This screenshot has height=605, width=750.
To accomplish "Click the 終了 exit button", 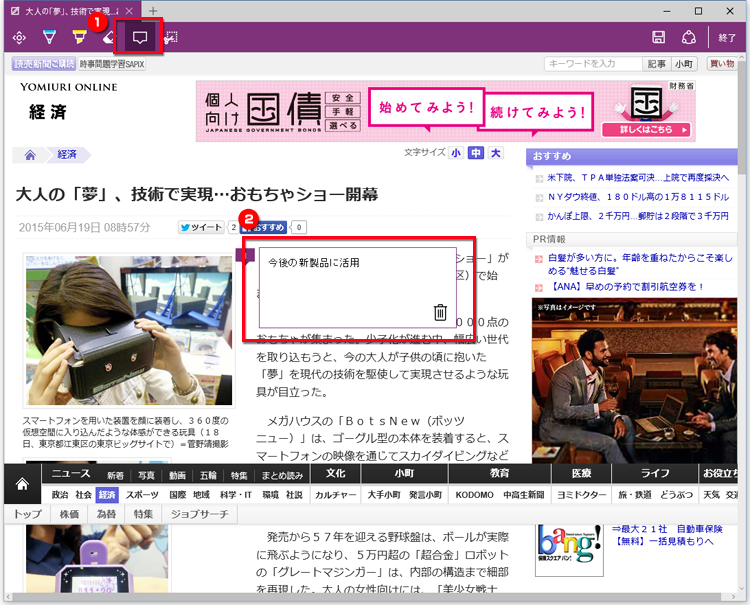I will click(727, 38).
